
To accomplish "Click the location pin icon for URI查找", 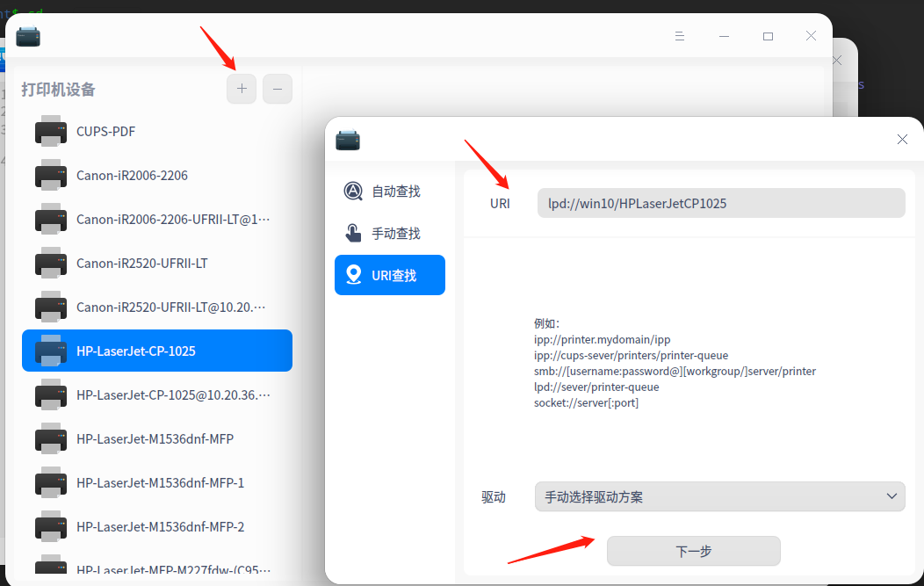I will click(x=353, y=275).
